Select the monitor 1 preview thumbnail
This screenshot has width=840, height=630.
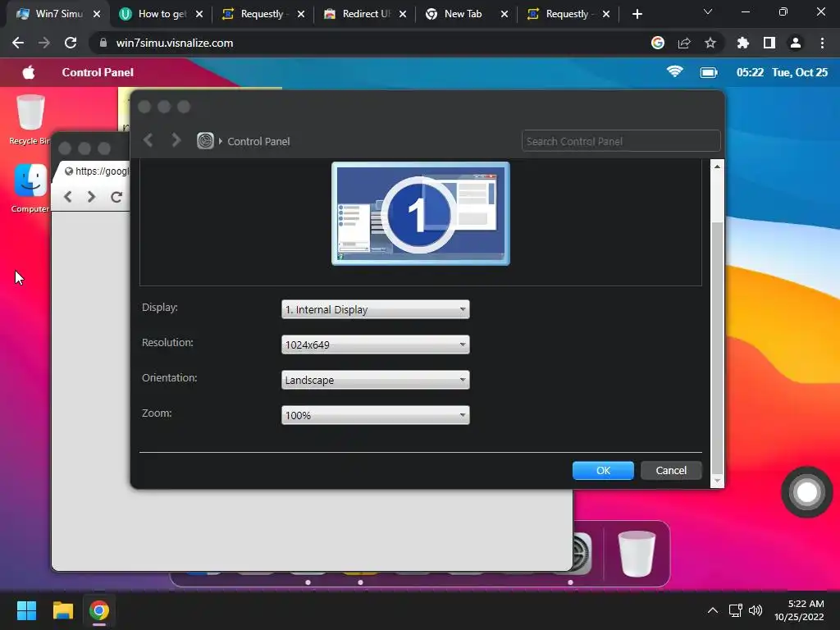pos(421,213)
